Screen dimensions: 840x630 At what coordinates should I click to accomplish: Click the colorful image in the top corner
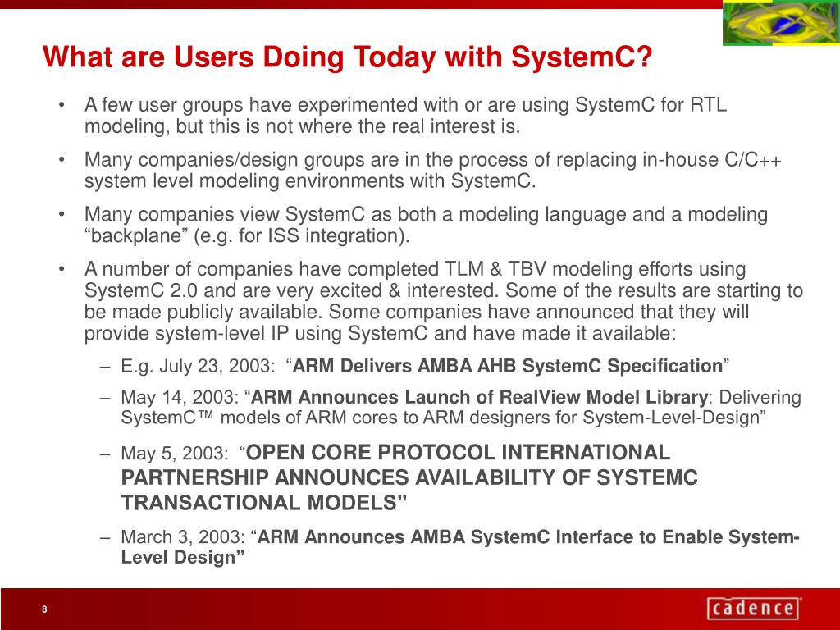(x=781, y=23)
